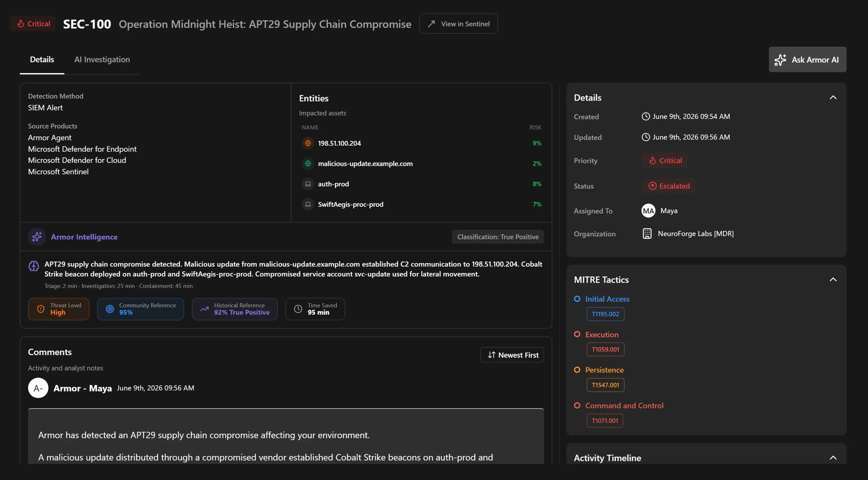Screen dimensions: 868x480
Task: Click the host icon beside auth-prod
Action: (308, 184)
